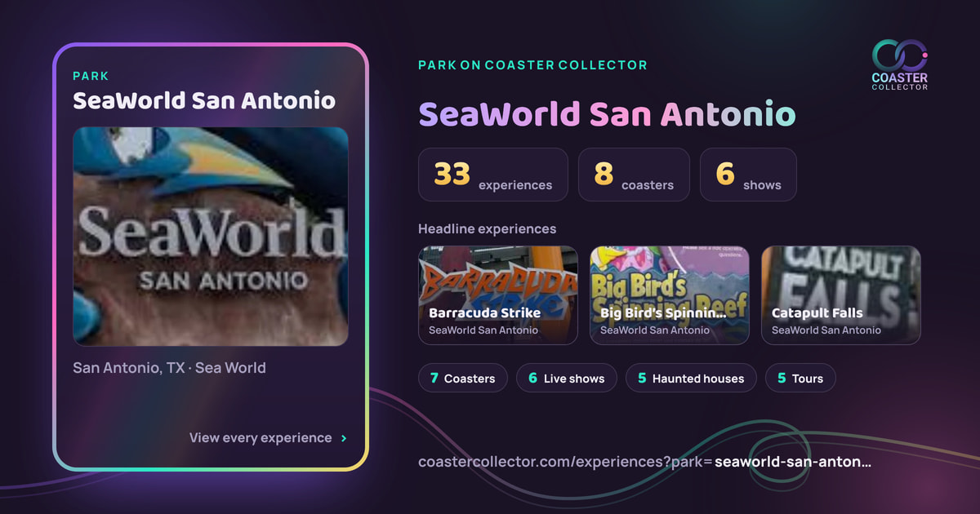Click the chevron beside View every experience
This screenshot has width=980, height=514.
(x=344, y=438)
